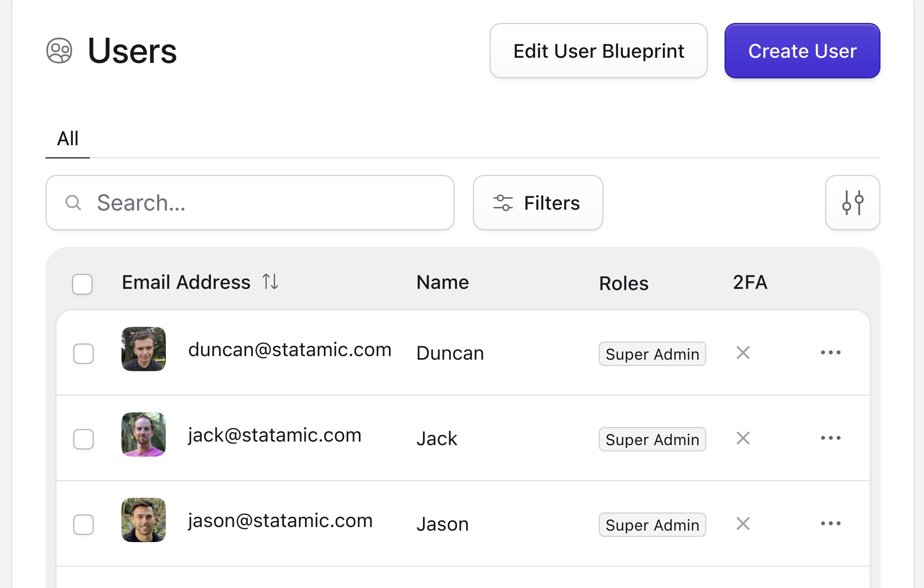Open the actions menu for Jason's row
This screenshot has height=588, width=924.
tap(831, 523)
